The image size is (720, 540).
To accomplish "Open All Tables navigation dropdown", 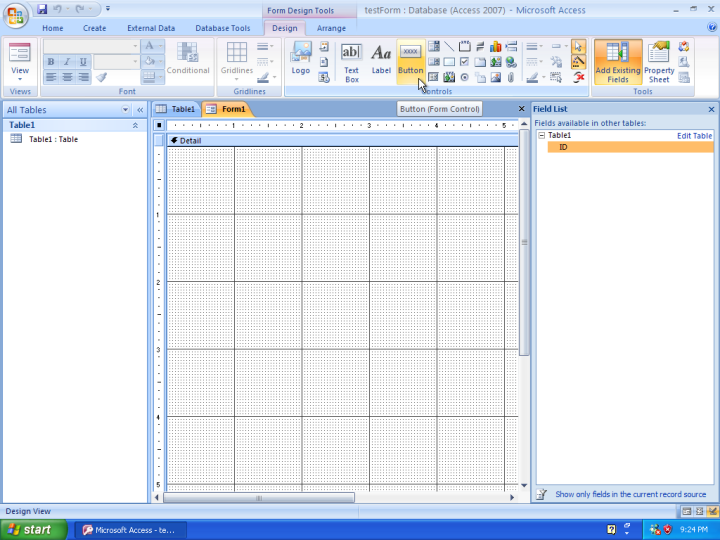I will coord(125,110).
